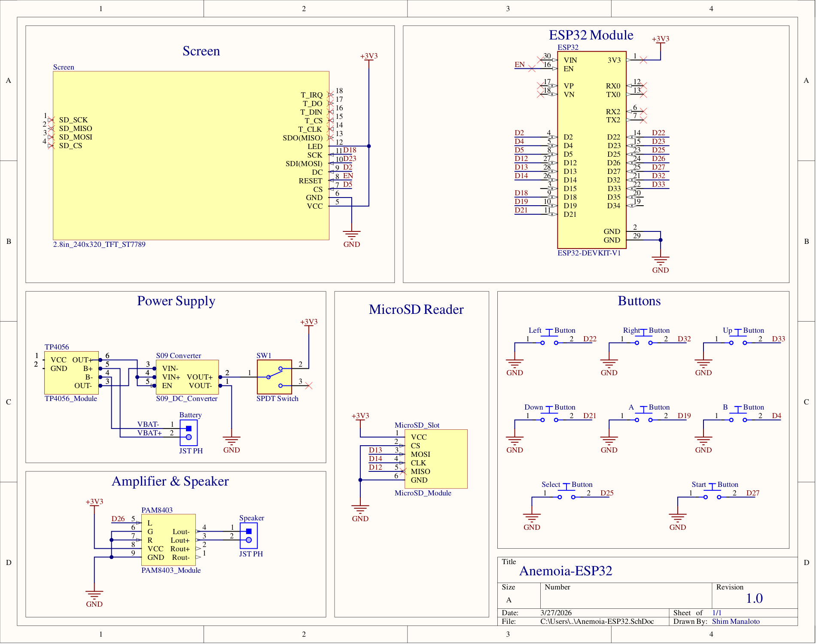Screen dimensions: 816x644
Task: Select the ESP32-DEVKIT-V1 module body
Action: point(592,150)
